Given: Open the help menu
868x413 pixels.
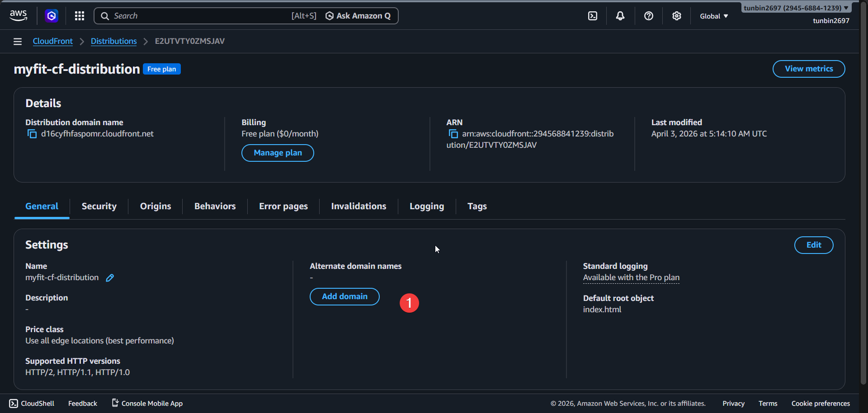Looking at the screenshot, I should pyautogui.click(x=649, y=16).
